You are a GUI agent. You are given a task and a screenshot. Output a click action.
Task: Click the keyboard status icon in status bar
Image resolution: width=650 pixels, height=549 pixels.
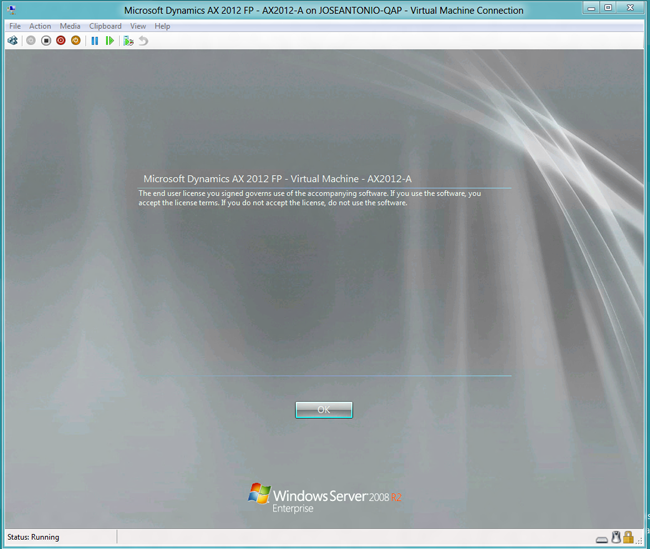coord(602,539)
